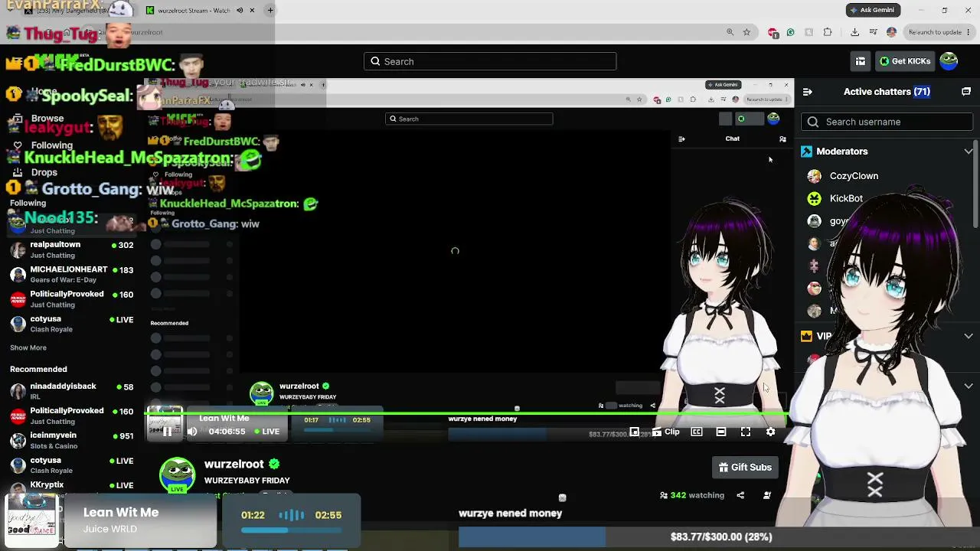Collapse the chat panel with arrow icon
Image resolution: width=980 pixels, height=551 pixels.
click(x=807, y=92)
